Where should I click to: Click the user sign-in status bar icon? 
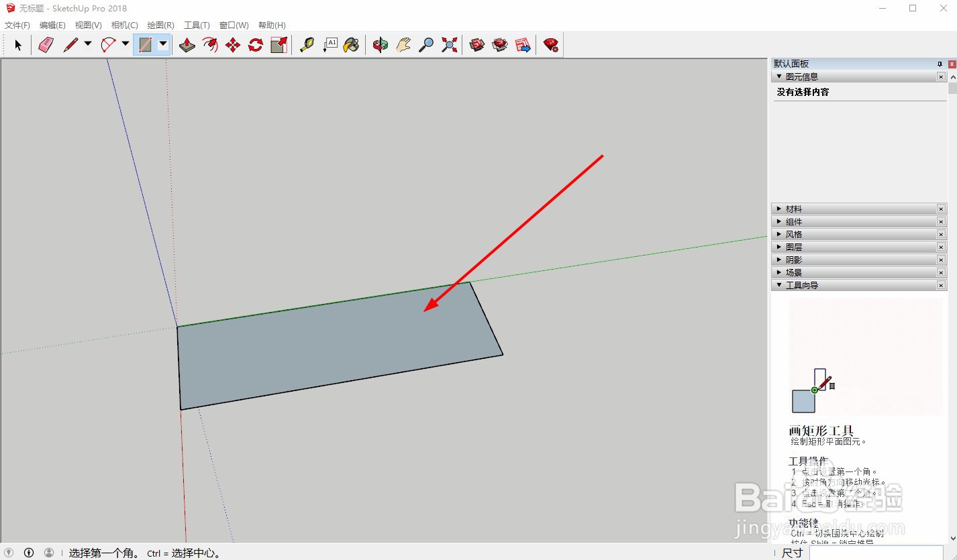(49, 553)
